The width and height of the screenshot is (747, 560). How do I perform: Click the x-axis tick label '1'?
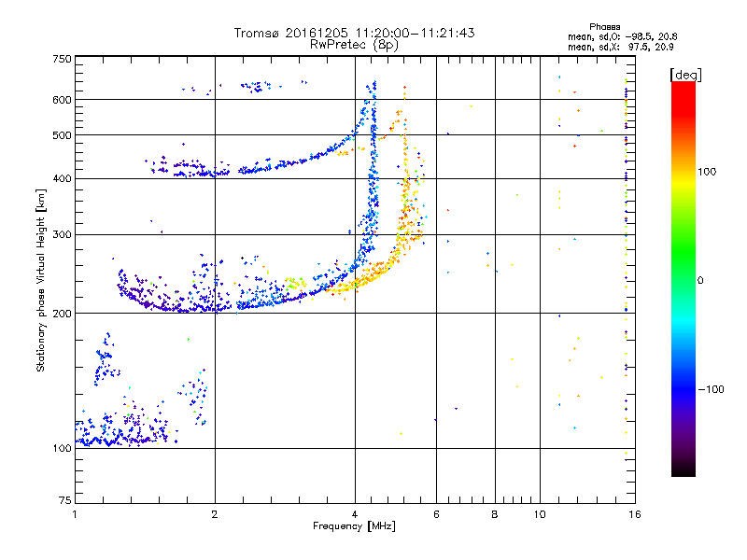point(75,514)
